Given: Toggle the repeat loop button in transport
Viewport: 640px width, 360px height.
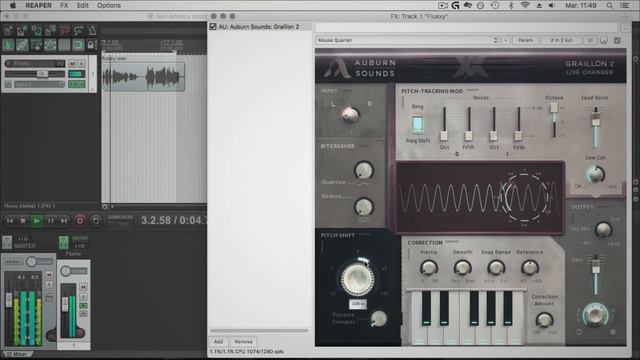Looking at the screenshot, I should tap(96, 221).
